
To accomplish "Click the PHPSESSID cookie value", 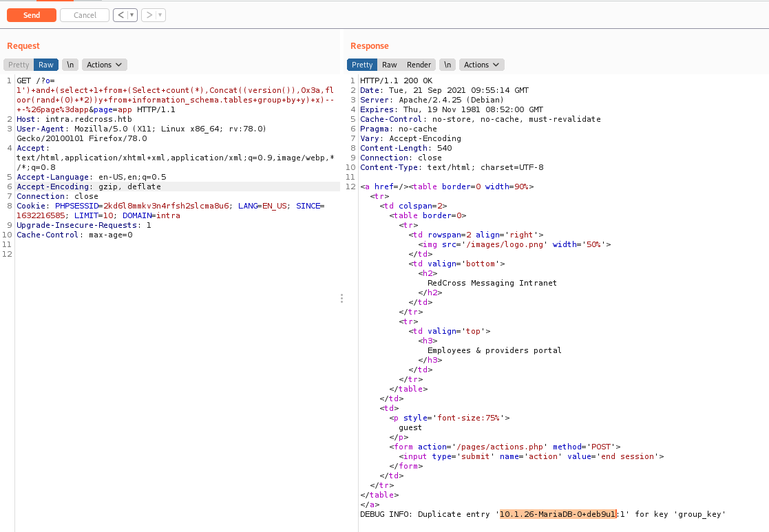I will click(166, 206).
